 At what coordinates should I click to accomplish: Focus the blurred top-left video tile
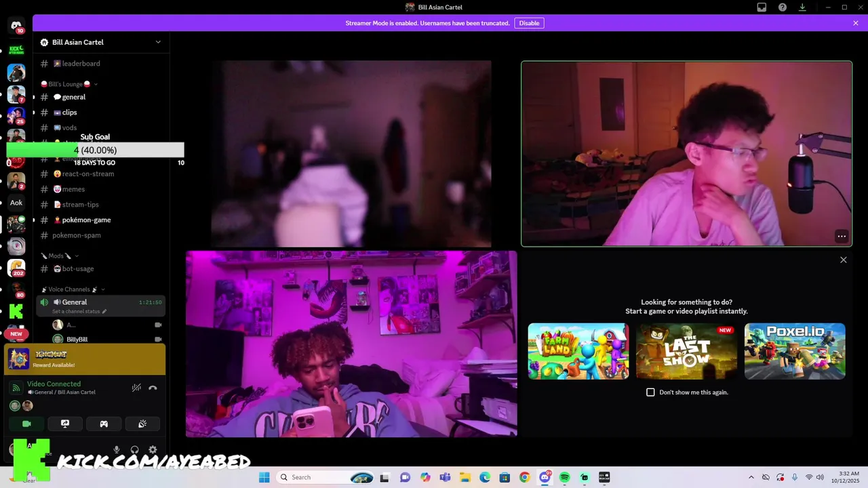pos(351,154)
